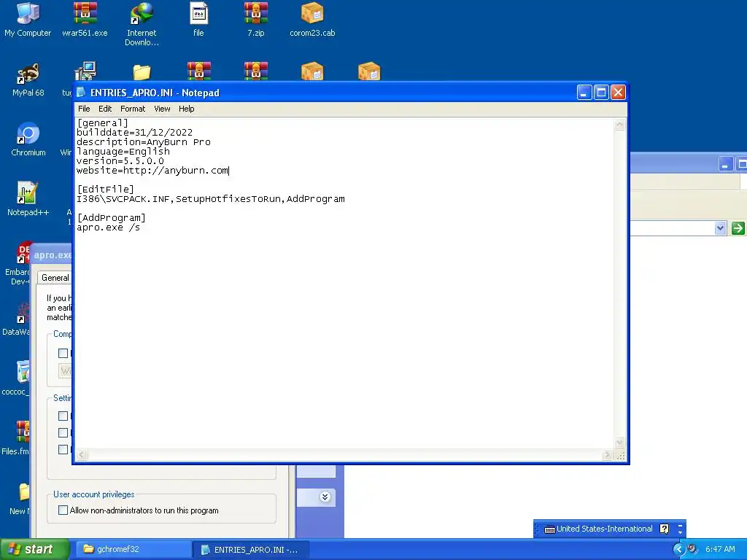The height and width of the screenshot is (560, 747).
Task: Enable Allow non-administrators to run this program
Action: [x=63, y=510]
